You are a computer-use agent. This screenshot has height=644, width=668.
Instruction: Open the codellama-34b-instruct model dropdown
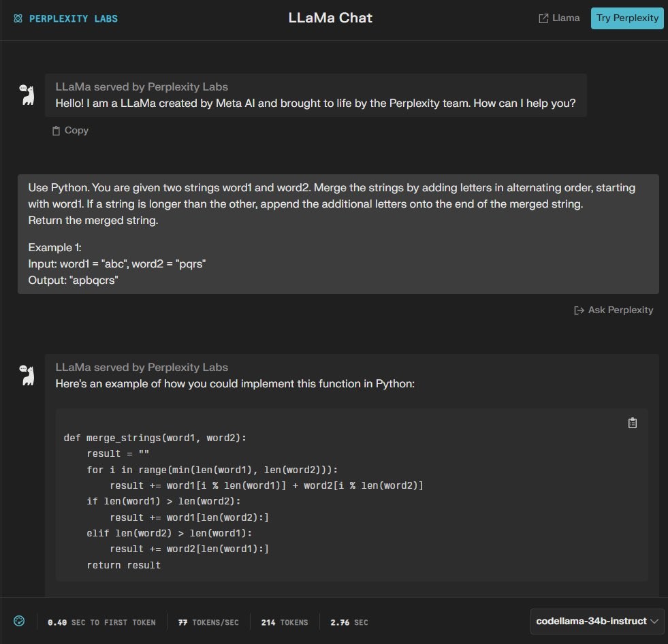[597, 621]
